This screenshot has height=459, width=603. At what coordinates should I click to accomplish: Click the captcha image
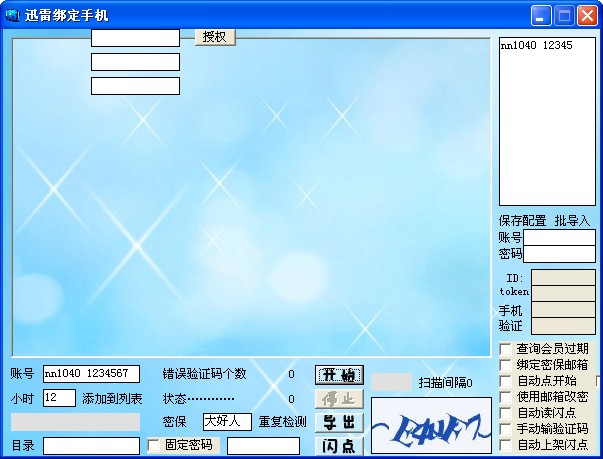[431, 425]
